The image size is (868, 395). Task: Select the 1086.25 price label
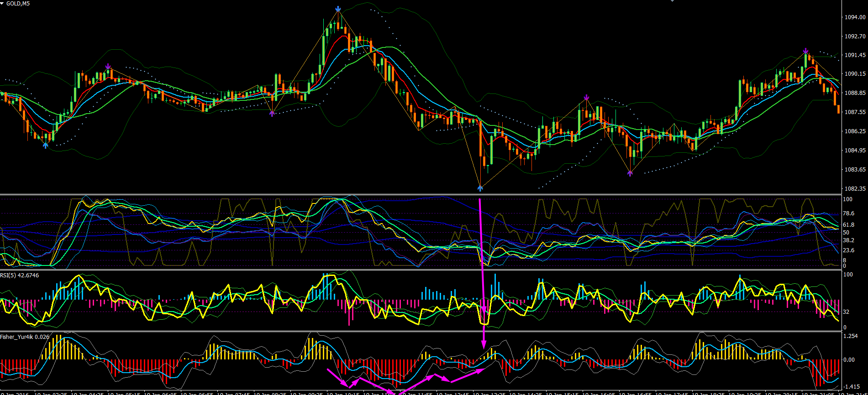(x=855, y=131)
